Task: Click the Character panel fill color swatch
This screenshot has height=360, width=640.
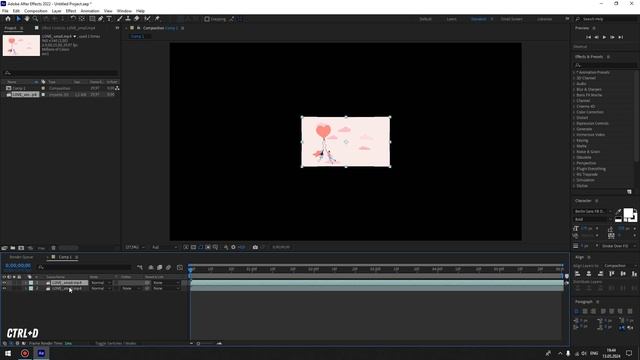Action: 628,213
